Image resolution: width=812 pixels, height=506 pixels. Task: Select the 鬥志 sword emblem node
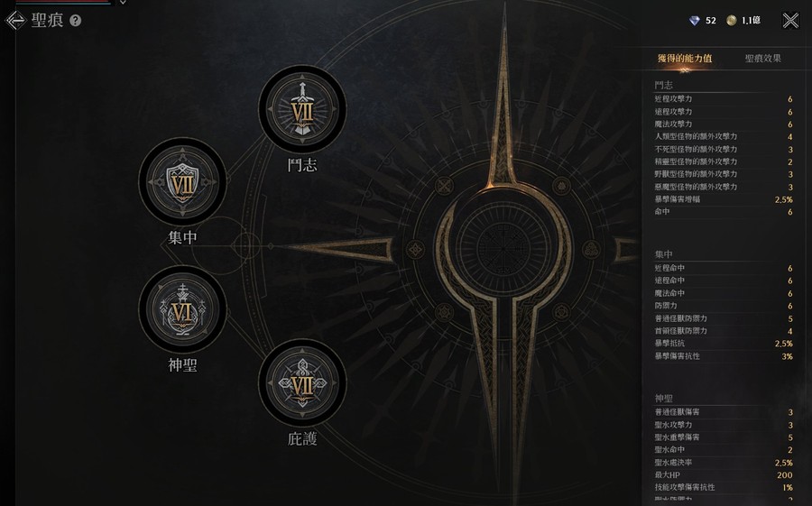(x=302, y=109)
